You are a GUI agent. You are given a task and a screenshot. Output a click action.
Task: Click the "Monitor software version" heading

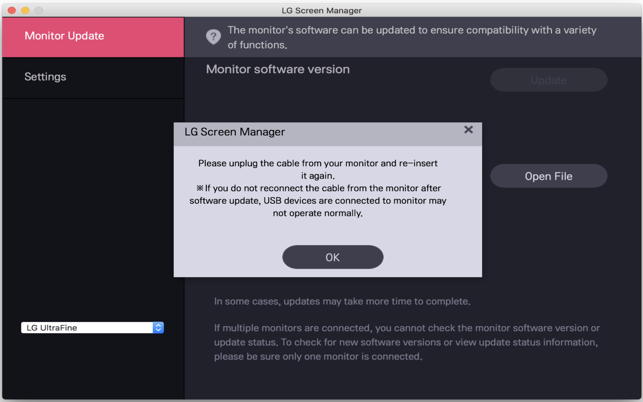[278, 69]
